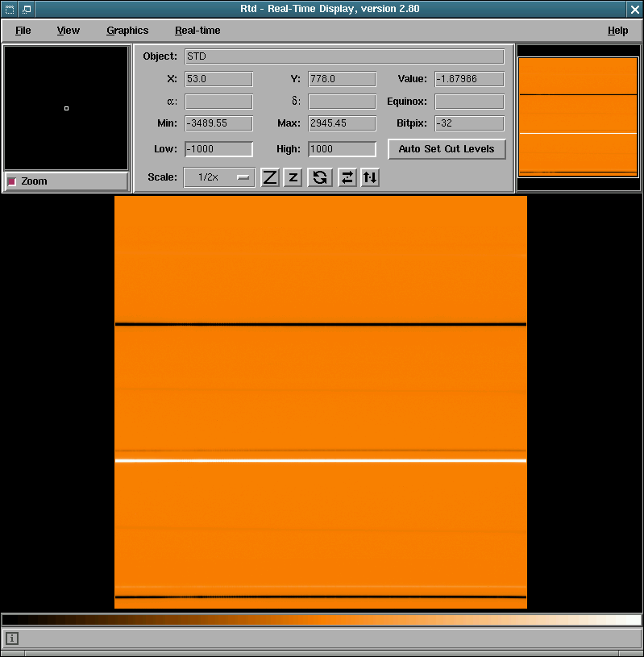
Task: Click the window menu icon in title bar
Action: [x=9, y=9]
